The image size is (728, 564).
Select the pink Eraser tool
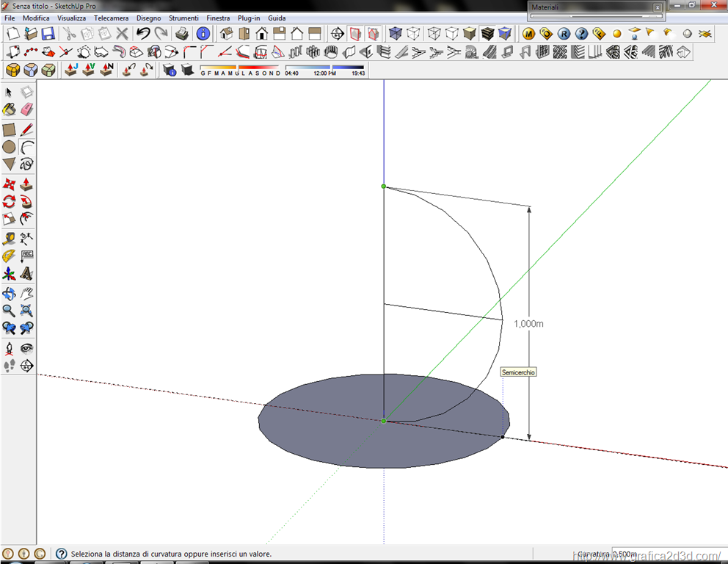pos(26,109)
